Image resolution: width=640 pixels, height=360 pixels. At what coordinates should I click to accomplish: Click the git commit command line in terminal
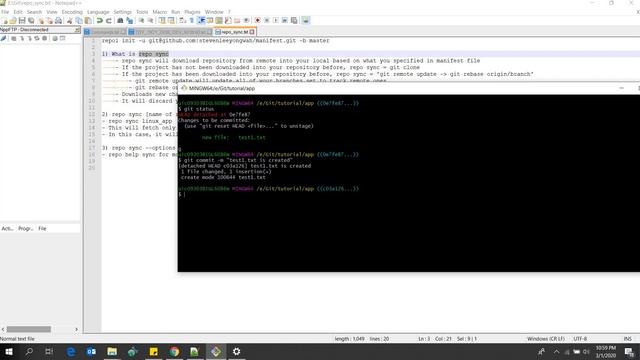pyautogui.click(x=236, y=160)
